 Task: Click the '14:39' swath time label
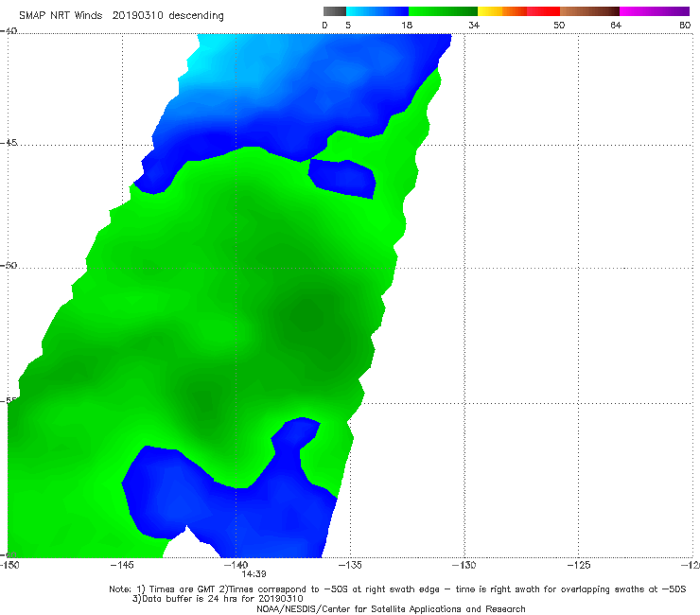254,574
